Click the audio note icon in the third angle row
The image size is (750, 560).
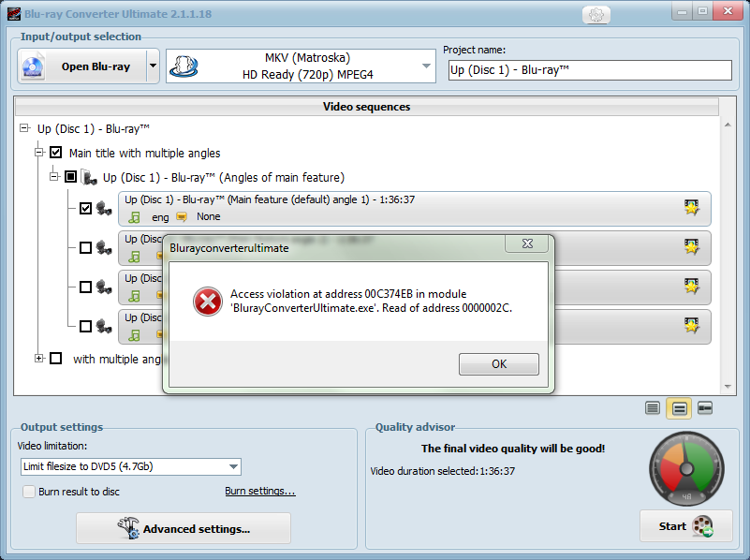point(135,296)
